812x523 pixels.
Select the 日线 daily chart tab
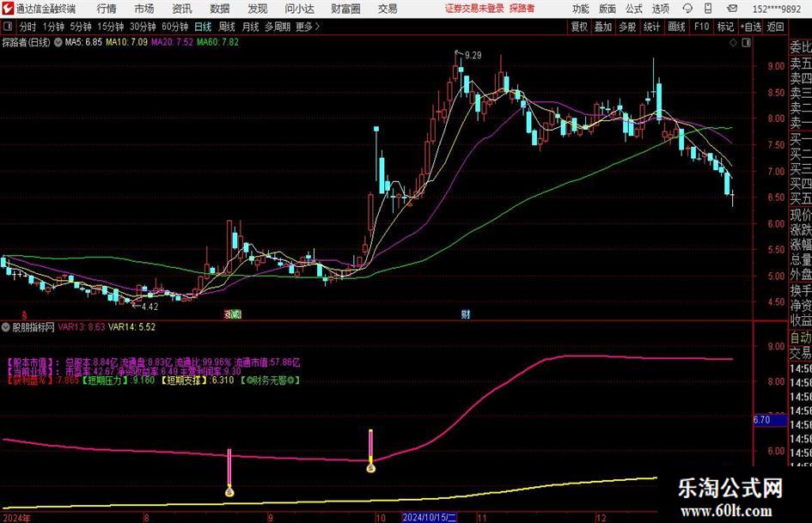(x=203, y=27)
